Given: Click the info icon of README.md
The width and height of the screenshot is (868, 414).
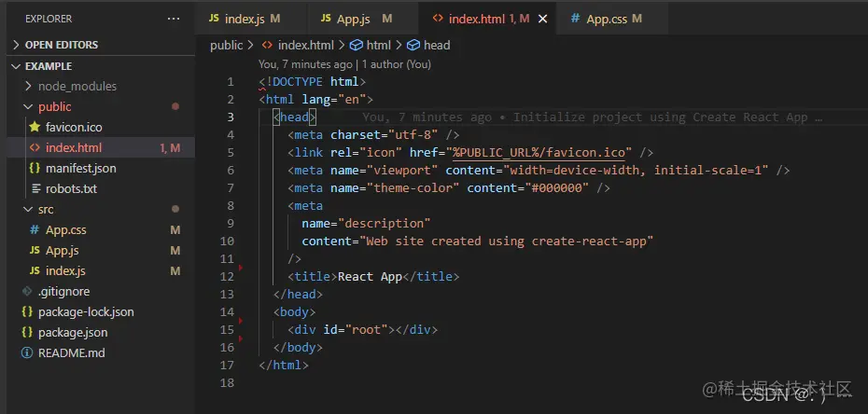Looking at the screenshot, I should 26,352.
